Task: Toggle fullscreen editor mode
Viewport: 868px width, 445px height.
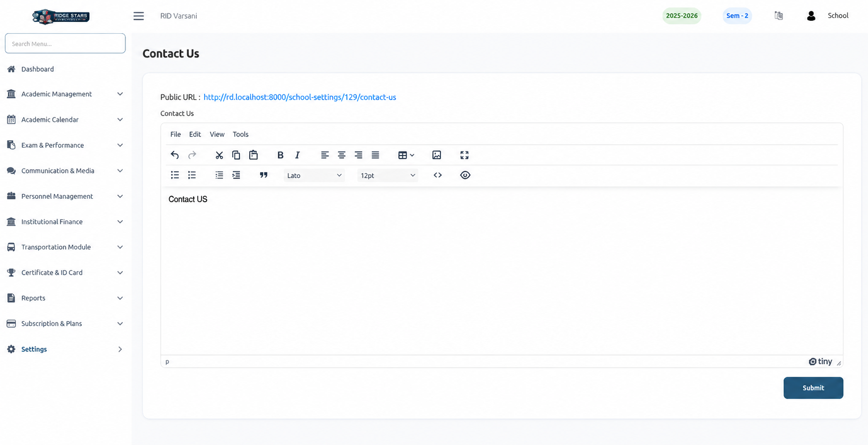Action: (x=464, y=155)
